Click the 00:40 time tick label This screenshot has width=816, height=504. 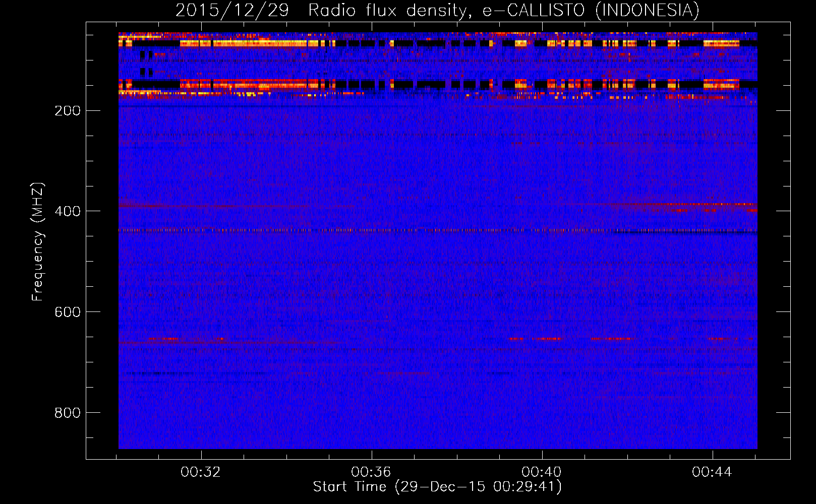point(542,472)
